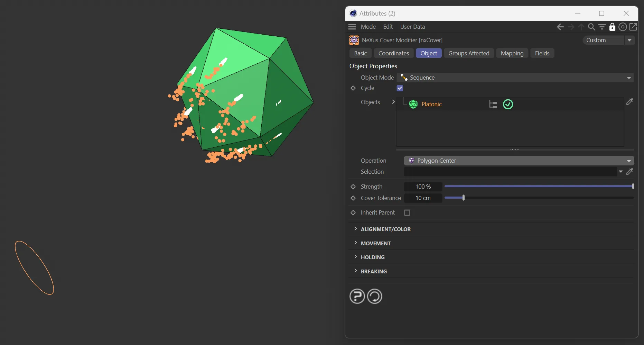Click the Objects list picker eyedropper
644x345 pixels.
coord(629,102)
